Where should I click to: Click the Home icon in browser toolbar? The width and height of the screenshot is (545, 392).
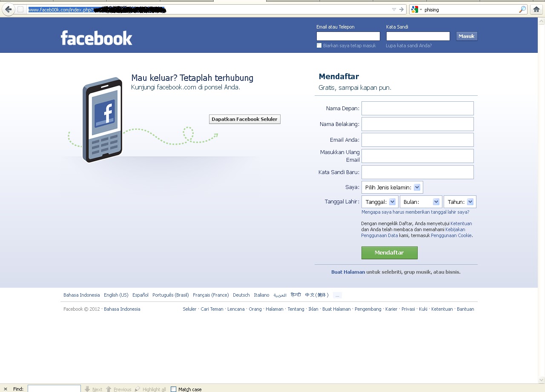click(x=536, y=9)
